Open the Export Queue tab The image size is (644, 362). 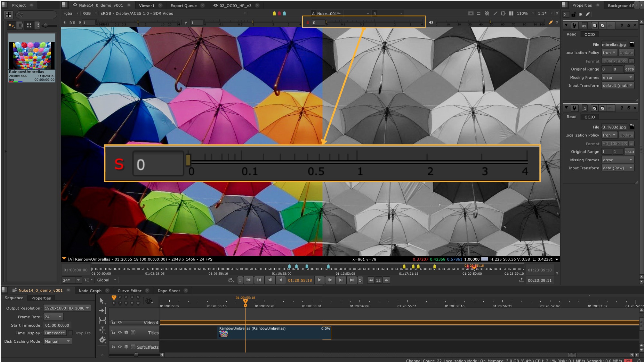(x=183, y=5)
